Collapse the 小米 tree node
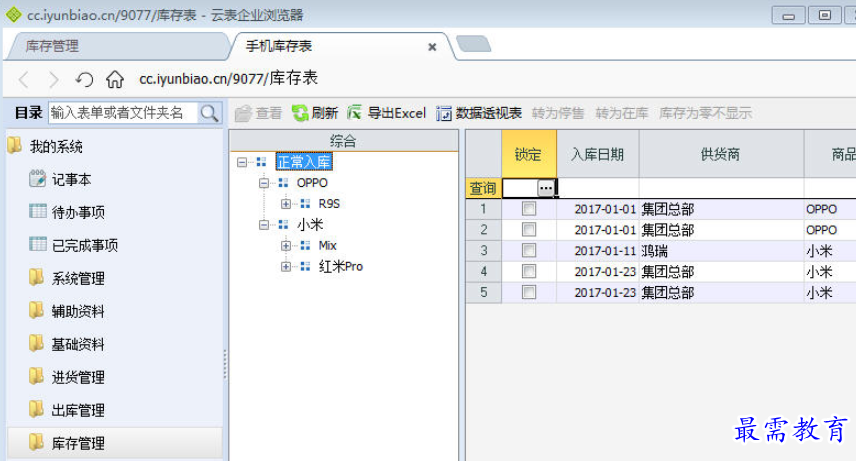Image resolution: width=856 pixels, height=461 pixels. tap(264, 224)
